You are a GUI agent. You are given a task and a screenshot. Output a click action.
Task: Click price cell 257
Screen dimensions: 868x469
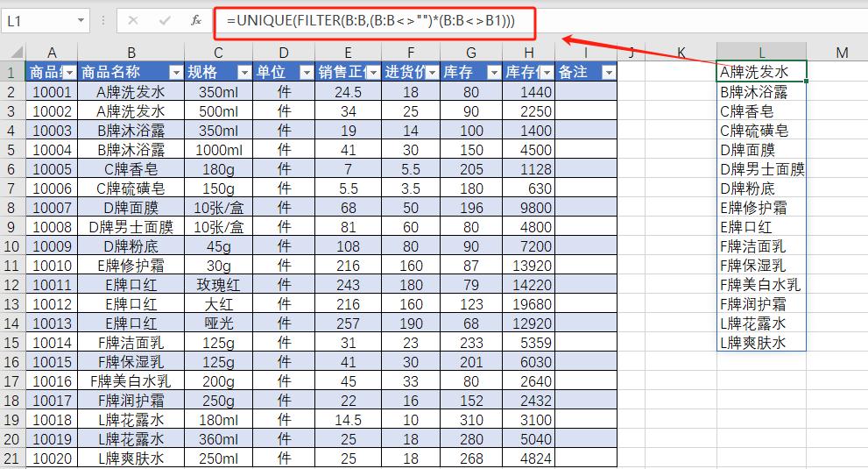coord(349,323)
